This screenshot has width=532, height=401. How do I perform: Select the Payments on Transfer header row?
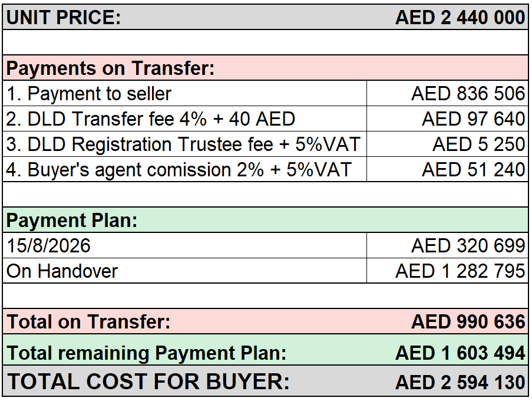click(265, 68)
